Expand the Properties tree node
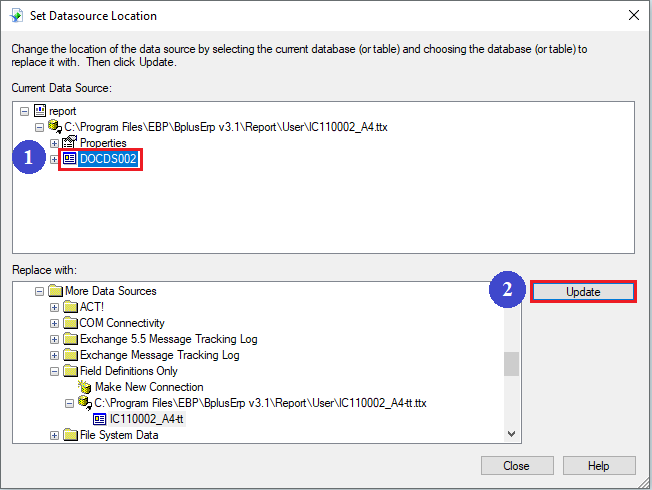The width and height of the screenshot is (652, 490). (55, 143)
